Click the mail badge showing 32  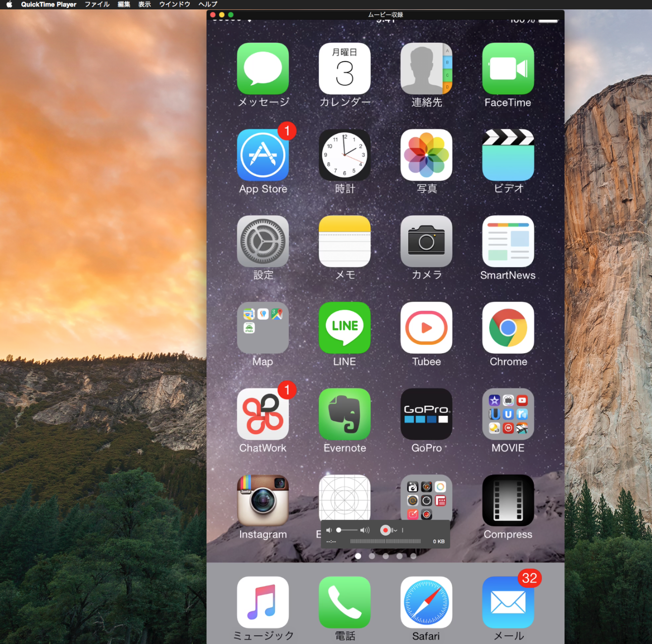530,578
